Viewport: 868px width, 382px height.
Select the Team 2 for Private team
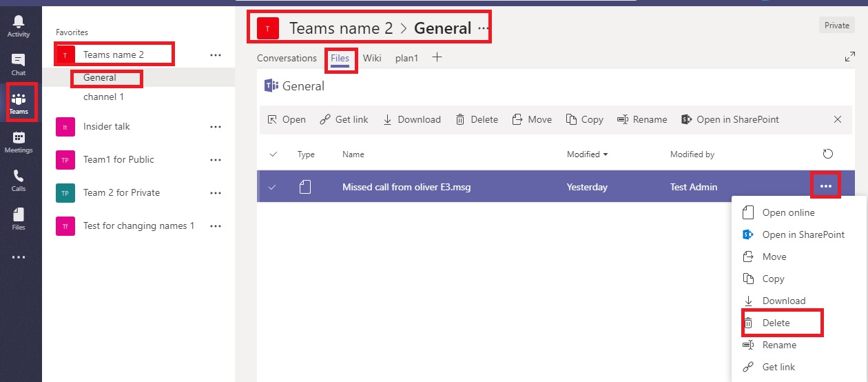click(121, 192)
